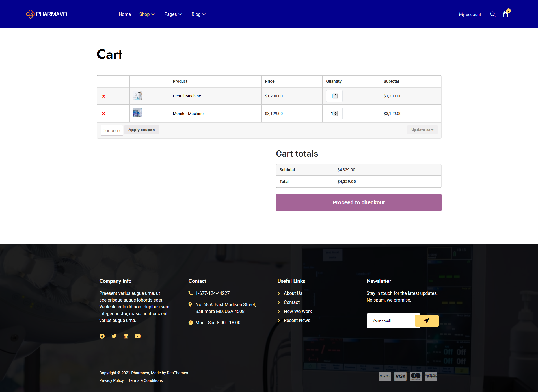
Task: Go to the Home menu item
Action: (x=125, y=14)
